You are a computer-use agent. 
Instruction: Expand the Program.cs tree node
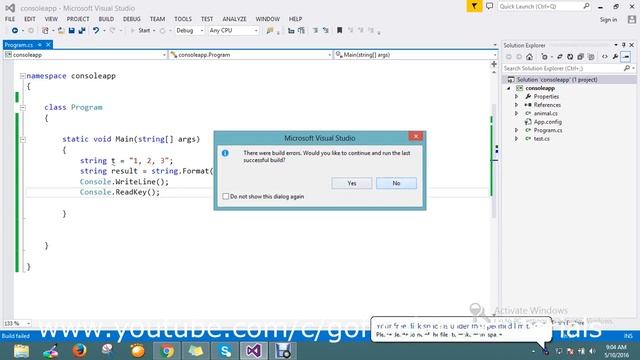pos(517,130)
